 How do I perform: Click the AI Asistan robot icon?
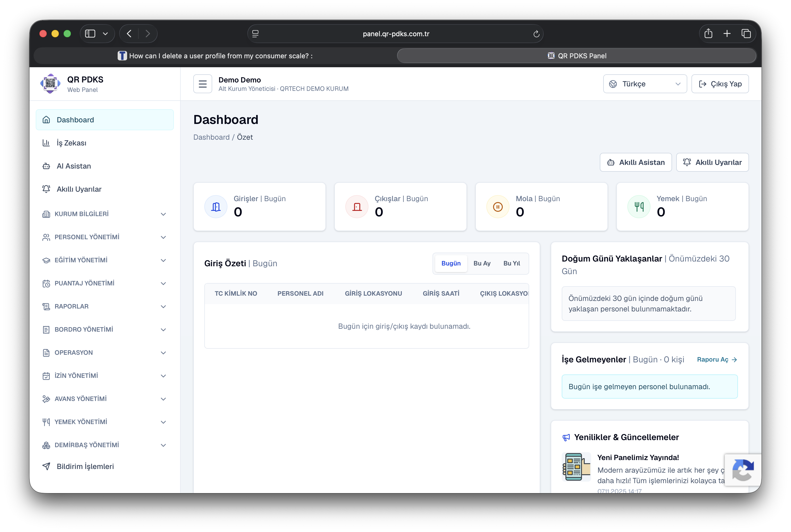[46, 166]
